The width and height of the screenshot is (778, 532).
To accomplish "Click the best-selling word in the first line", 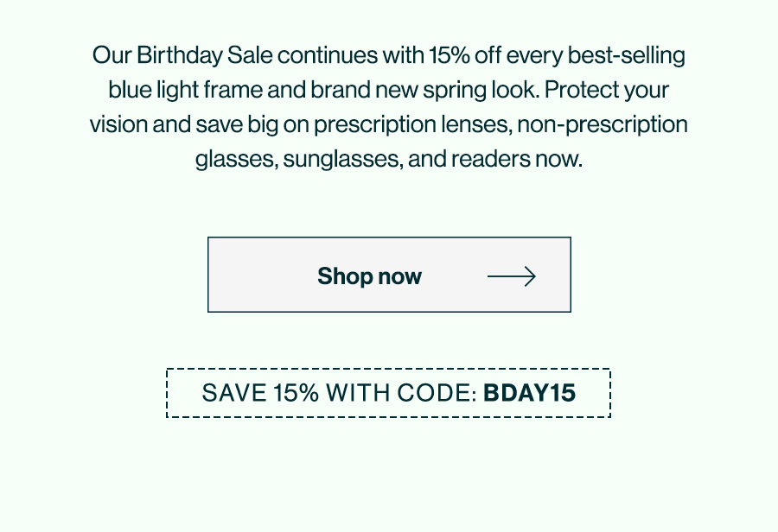I will tap(626, 55).
